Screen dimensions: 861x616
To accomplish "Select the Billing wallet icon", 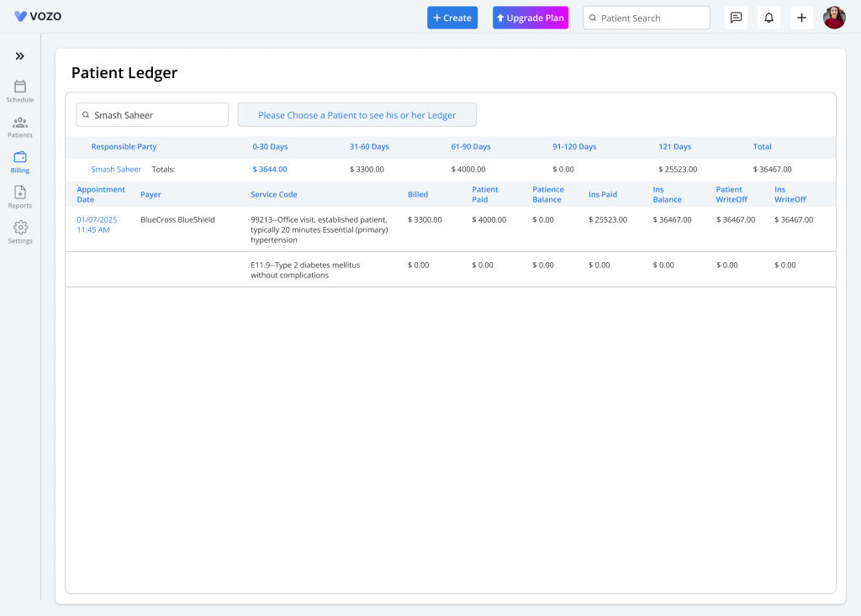I will coord(20,157).
